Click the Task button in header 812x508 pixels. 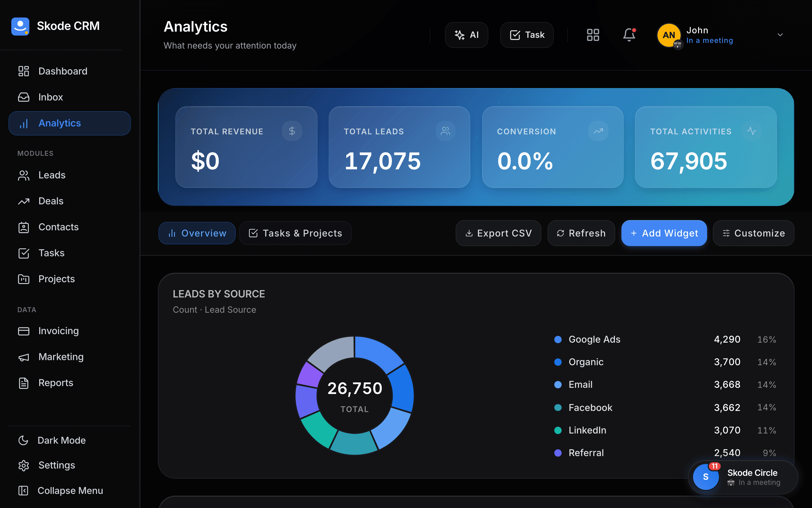click(x=527, y=35)
